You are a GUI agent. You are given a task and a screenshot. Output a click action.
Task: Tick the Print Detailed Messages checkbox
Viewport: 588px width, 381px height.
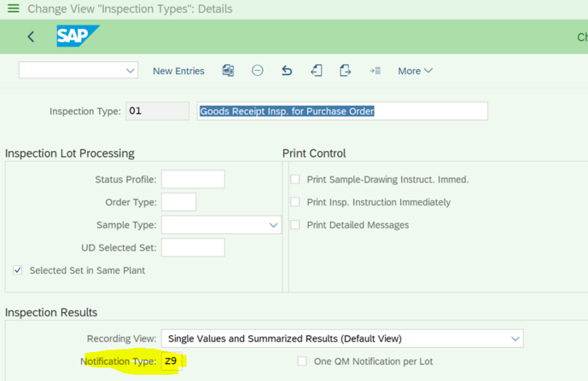295,225
